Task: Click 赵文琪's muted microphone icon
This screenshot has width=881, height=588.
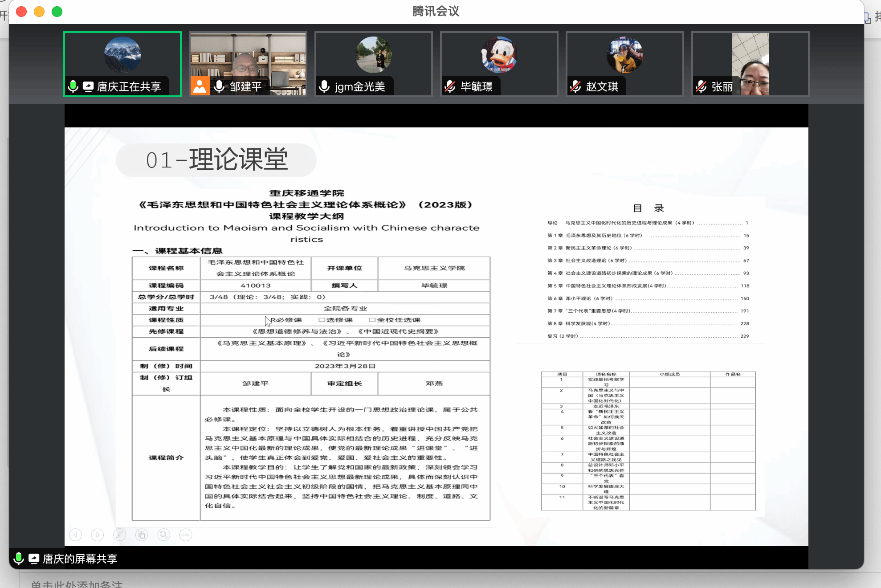Action: coord(576,86)
